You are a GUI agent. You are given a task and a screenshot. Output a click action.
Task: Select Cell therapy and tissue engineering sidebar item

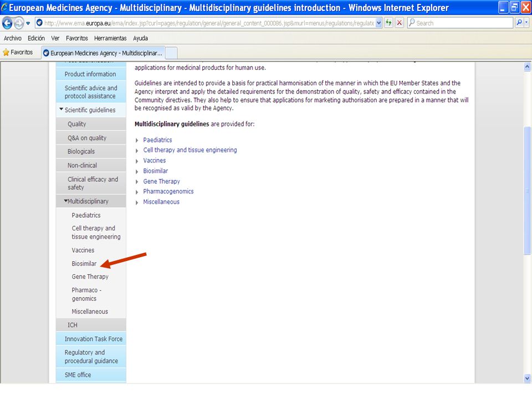96,232
